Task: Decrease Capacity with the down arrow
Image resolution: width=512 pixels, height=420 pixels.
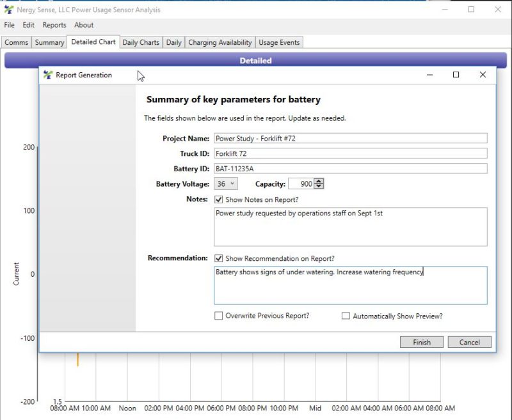Action: [319, 186]
